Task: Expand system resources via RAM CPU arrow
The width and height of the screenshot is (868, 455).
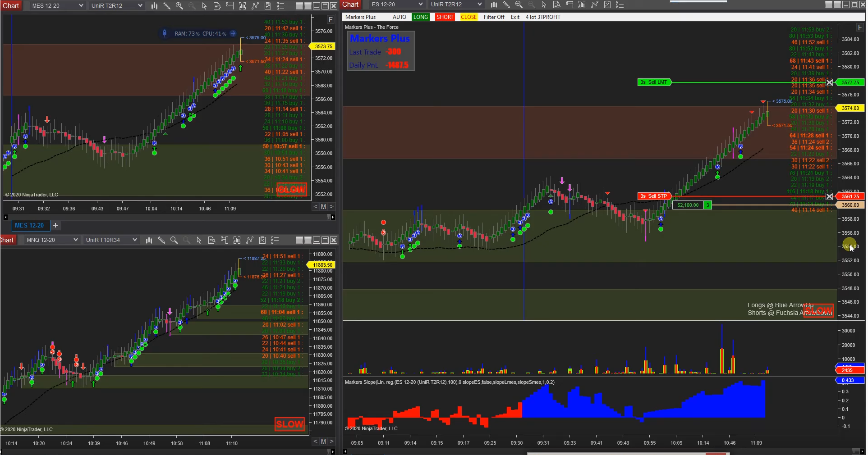Action: (x=233, y=34)
